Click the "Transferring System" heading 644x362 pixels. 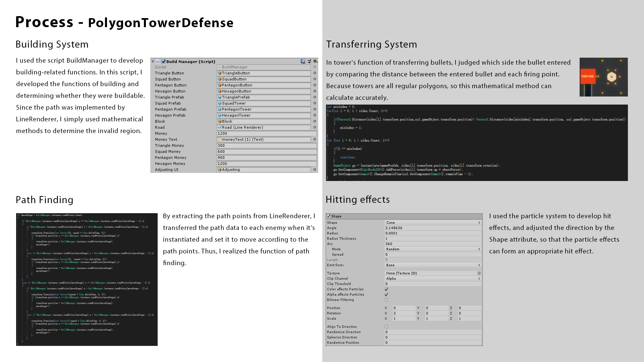point(372,44)
